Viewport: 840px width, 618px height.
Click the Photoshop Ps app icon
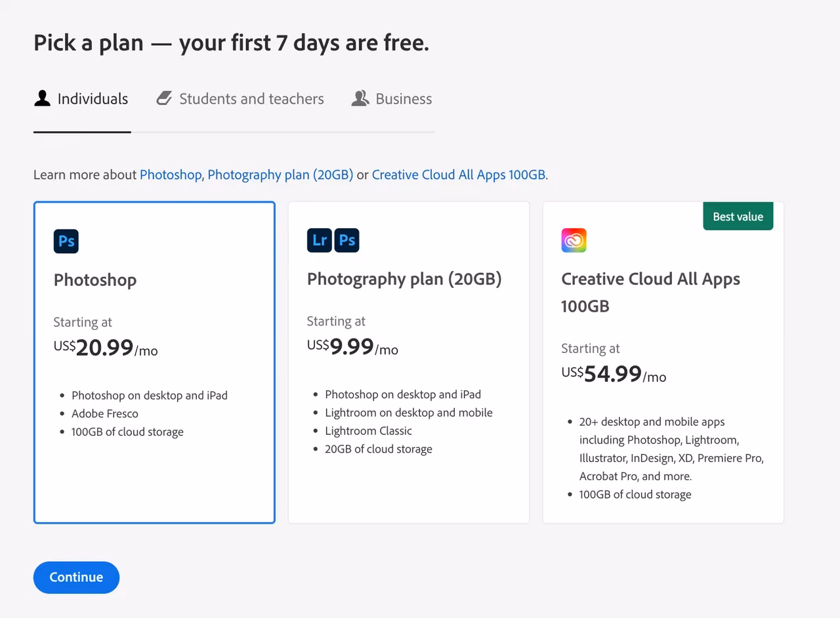[x=66, y=241]
